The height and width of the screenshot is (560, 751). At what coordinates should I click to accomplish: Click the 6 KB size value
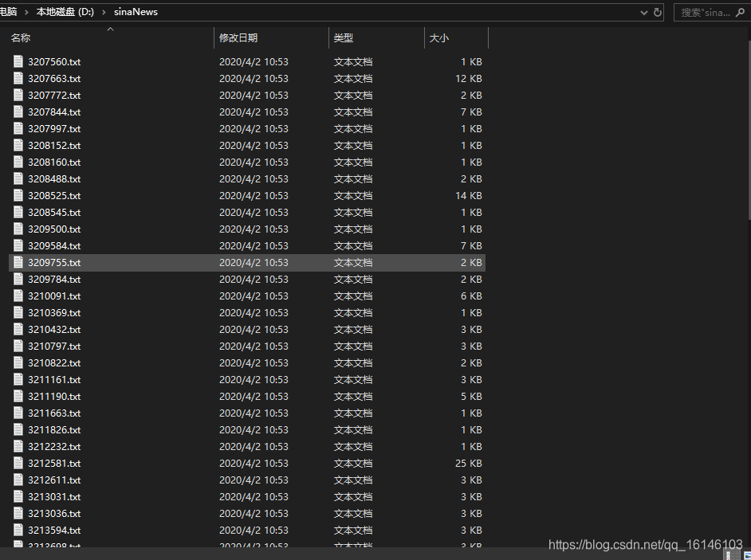(x=471, y=296)
